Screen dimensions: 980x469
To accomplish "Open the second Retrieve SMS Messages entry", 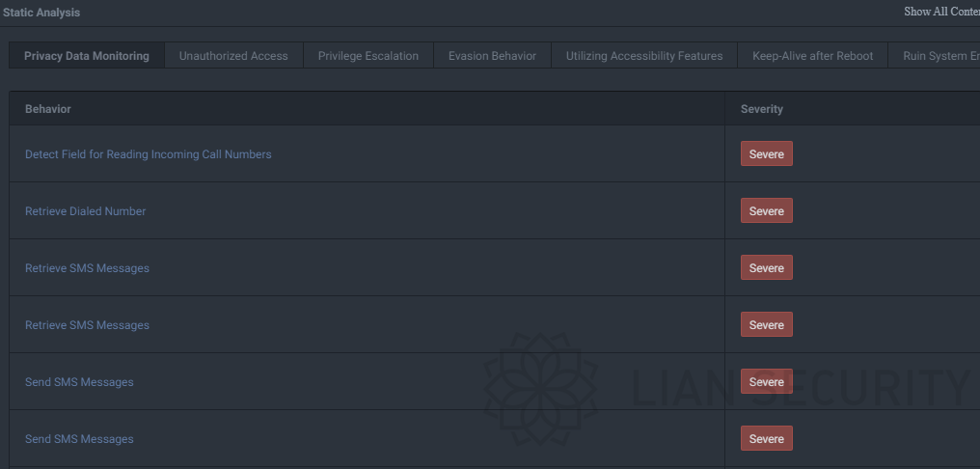I will click(x=88, y=324).
